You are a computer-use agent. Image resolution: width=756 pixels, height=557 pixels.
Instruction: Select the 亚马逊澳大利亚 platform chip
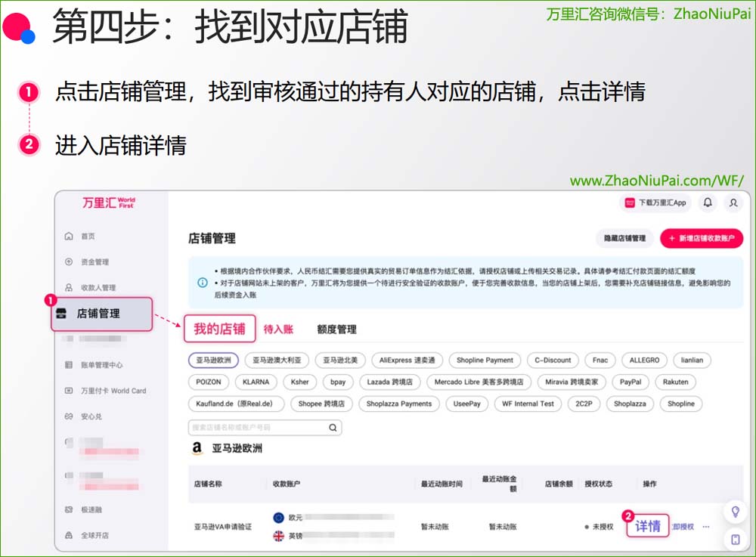pos(277,360)
